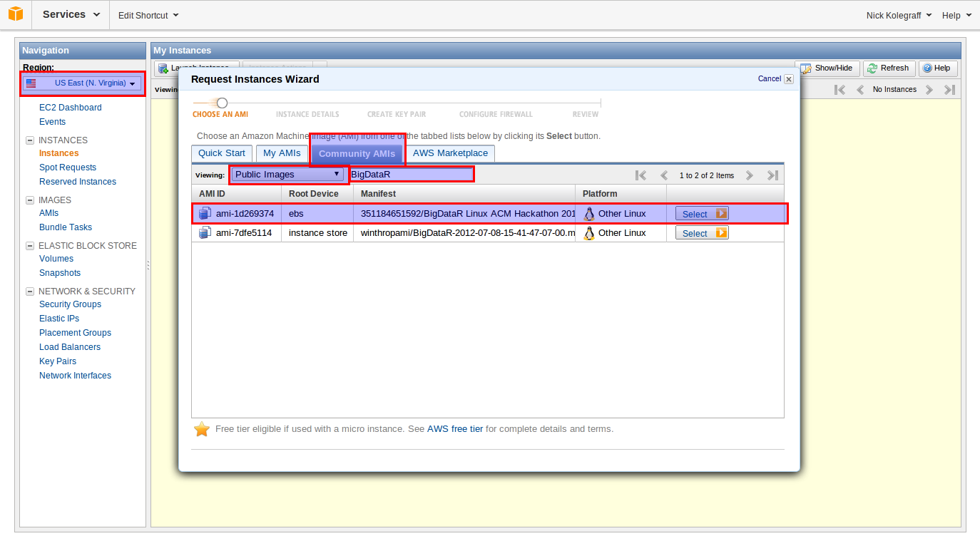Click the AMI icon beside ami-7dfe5114
The image size is (980, 536).
coord(205,232)
